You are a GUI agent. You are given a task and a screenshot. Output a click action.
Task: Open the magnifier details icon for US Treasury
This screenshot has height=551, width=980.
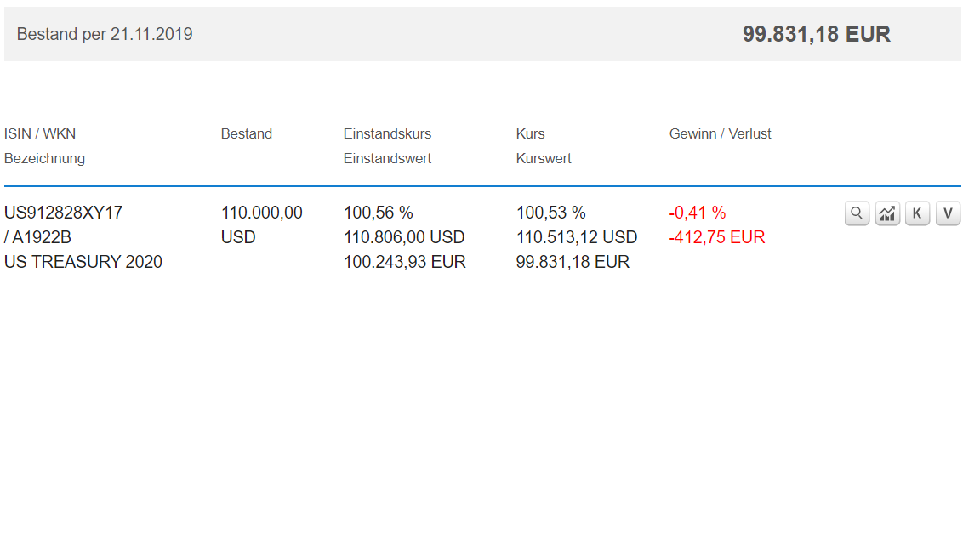point(857,213)
